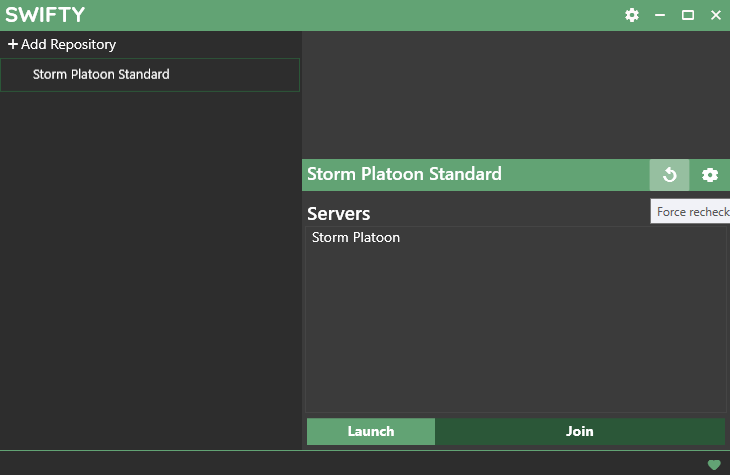The width and height of the screenshot is (730, 475).
Task: Click the Force recheck tooltip
Action: coord(692,212)
